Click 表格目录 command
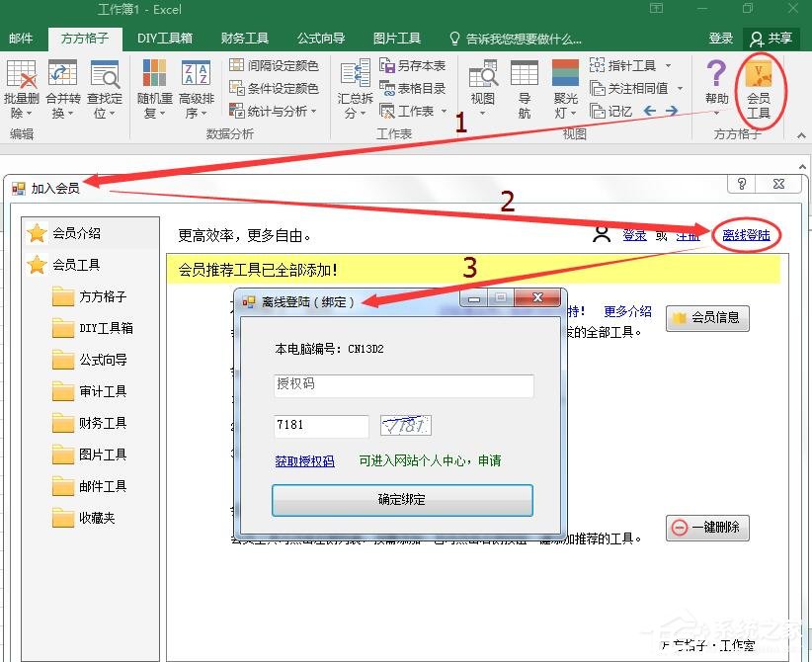812x662 pixels. pos(412,88)
